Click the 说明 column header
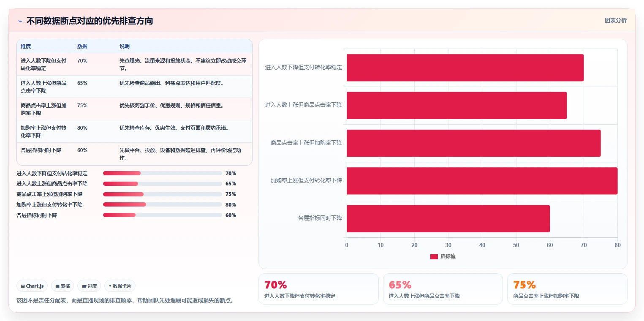The image size is (644, 321). [125, 46]
